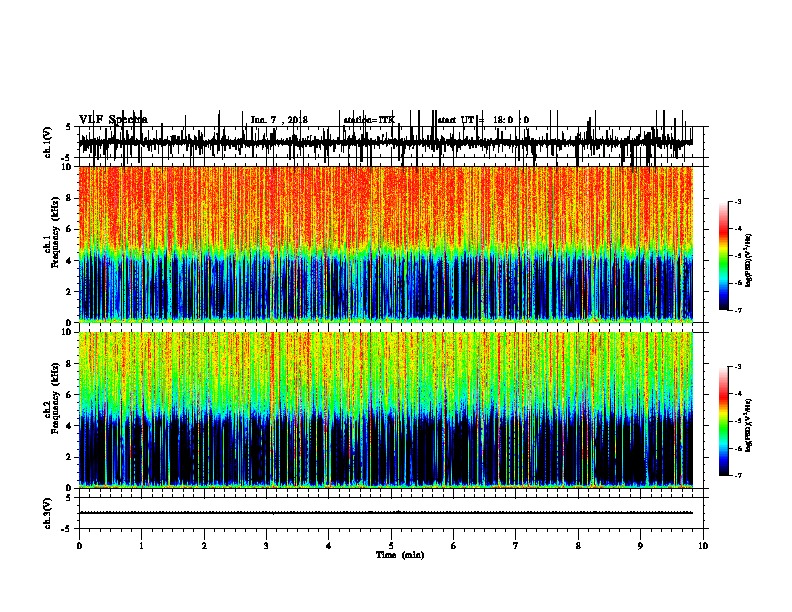Click the ch.1 voltage waveform trace
The height and width of the screenshot is (612, 792).
[386, 142]
